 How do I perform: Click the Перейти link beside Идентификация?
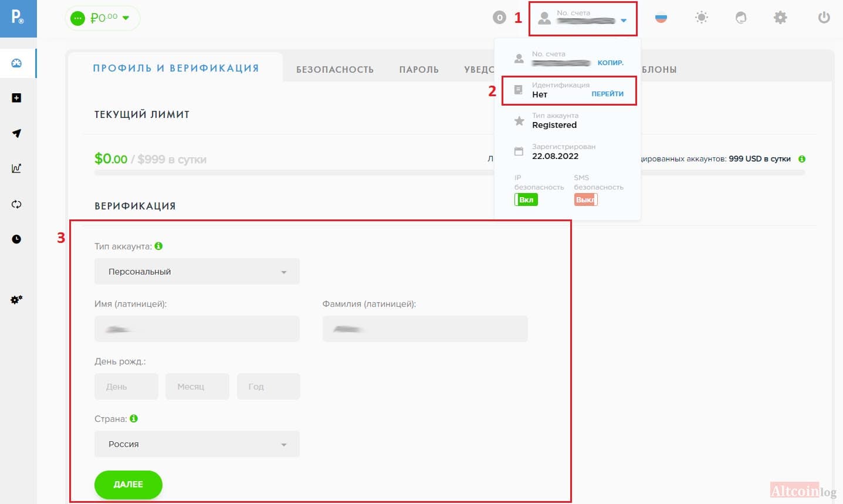point(608,94)
